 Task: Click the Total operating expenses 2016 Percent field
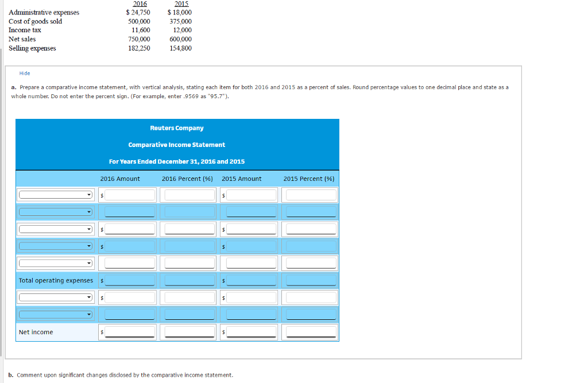(x=188, y=280)
